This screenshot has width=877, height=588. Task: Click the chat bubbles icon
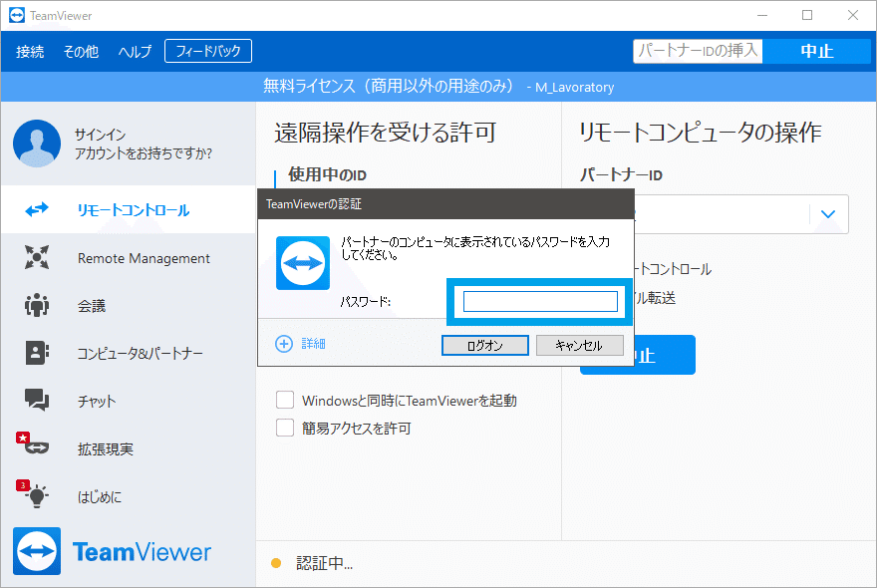(37, 400)
